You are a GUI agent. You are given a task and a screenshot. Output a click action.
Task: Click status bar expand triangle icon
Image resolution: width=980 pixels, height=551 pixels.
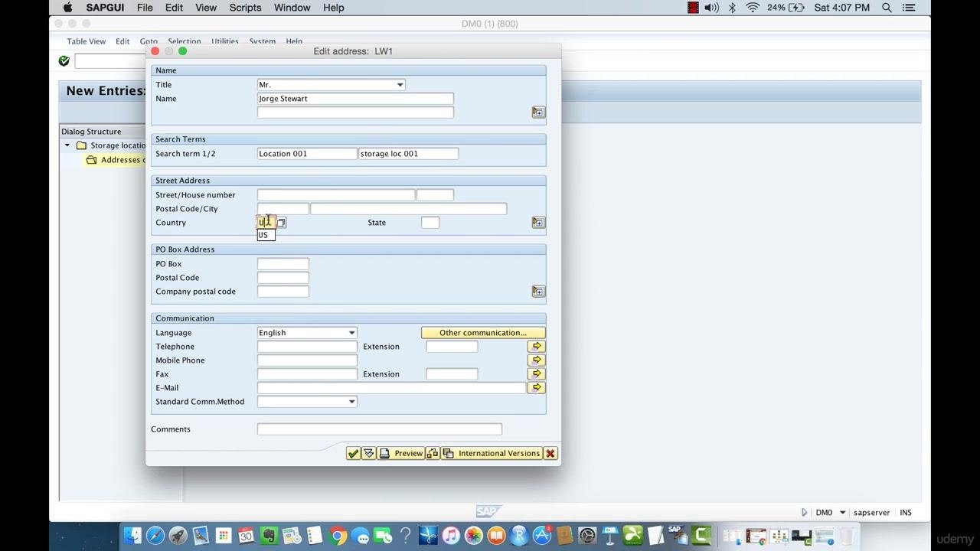tap(804, 513)
